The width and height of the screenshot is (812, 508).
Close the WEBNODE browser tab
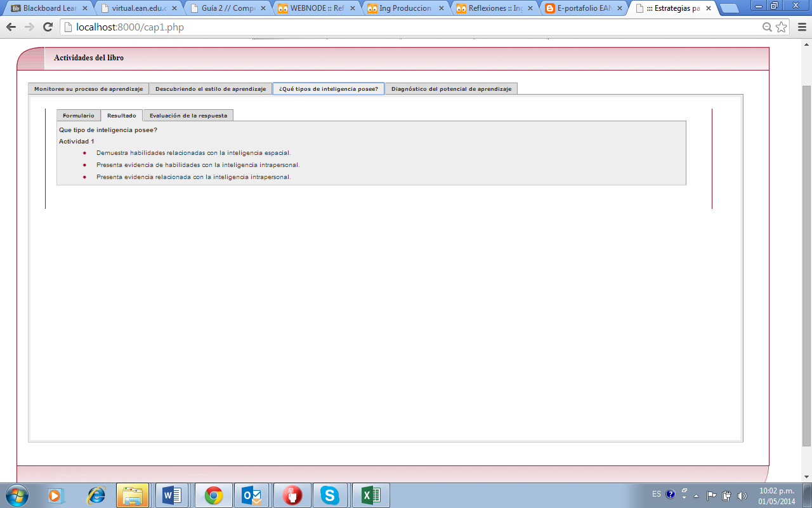click(x=351, y=9)
